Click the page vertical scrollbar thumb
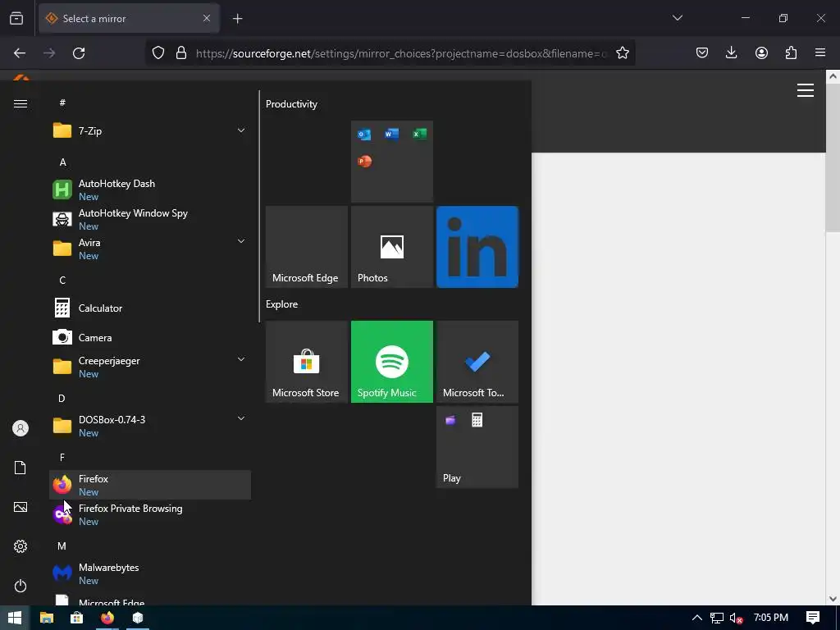The width and height of the screenshot is (840, 630). tap(833, 158)
